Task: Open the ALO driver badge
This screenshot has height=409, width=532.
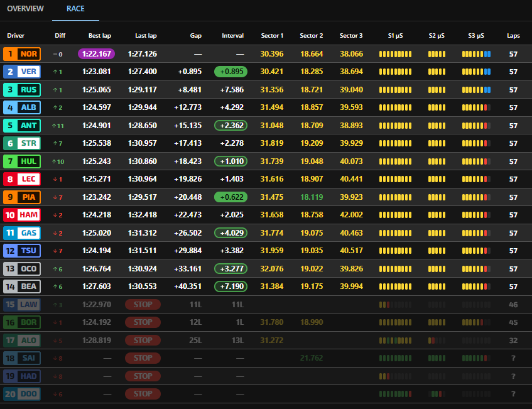Action: pyautogui.click(x=22, y=341)
